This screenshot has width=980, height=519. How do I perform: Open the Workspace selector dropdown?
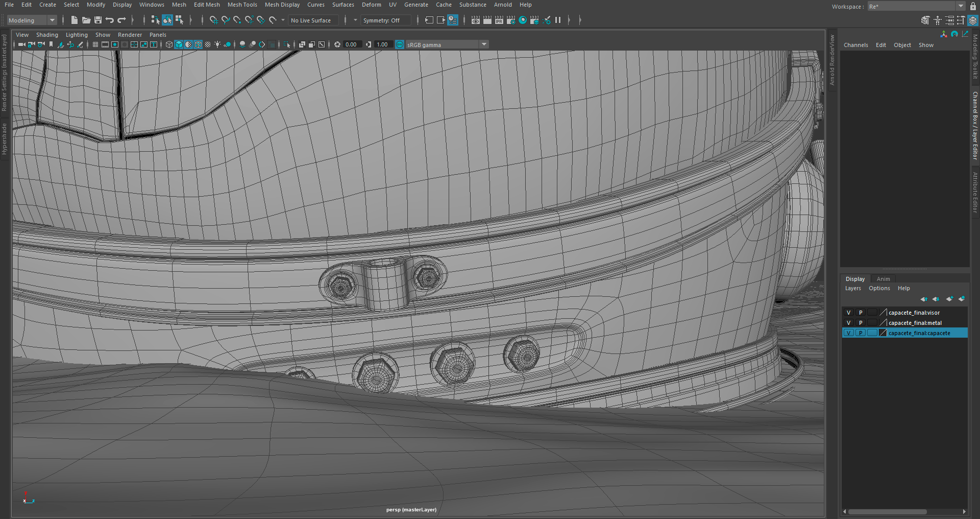tap(961, 7)
